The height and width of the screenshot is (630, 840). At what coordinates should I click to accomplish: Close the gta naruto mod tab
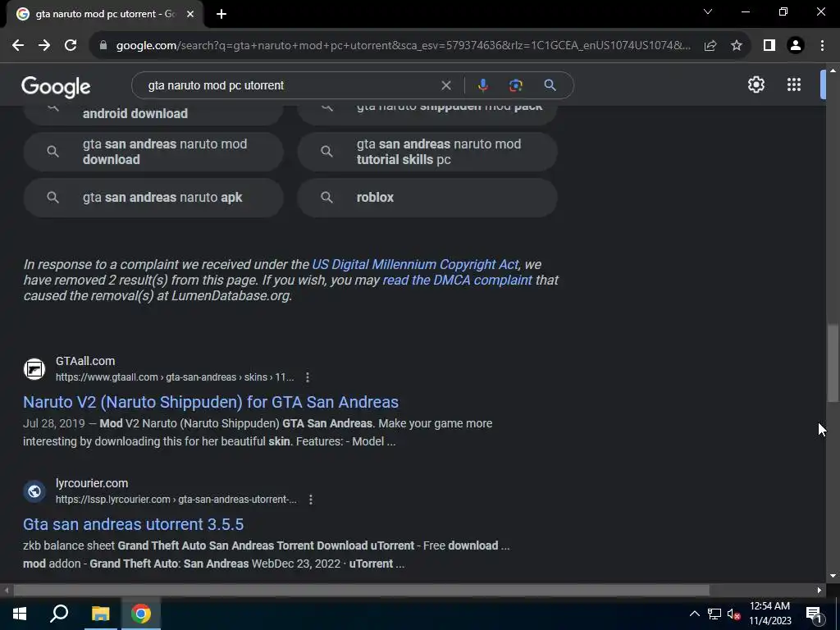coord(190,14)
